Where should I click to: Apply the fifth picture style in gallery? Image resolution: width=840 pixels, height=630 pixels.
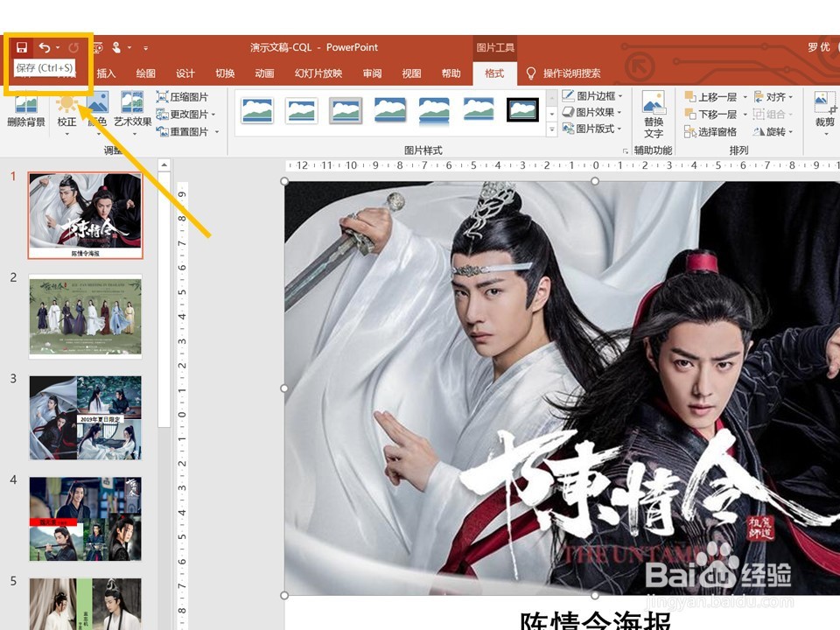[x=434, y=110]
